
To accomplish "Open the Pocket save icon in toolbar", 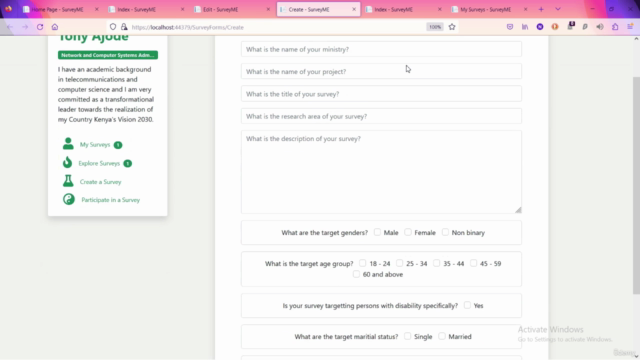I will pos(510,27).
